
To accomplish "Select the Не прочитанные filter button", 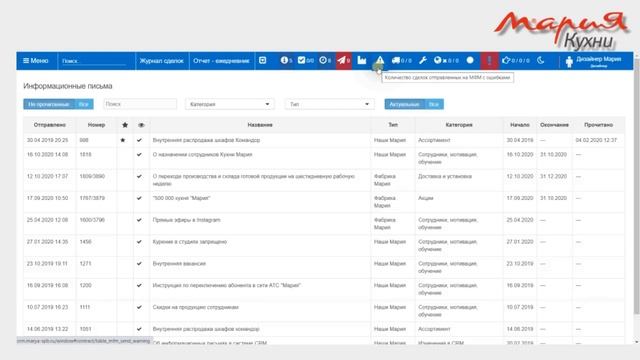I will click(x=49, y=104).
